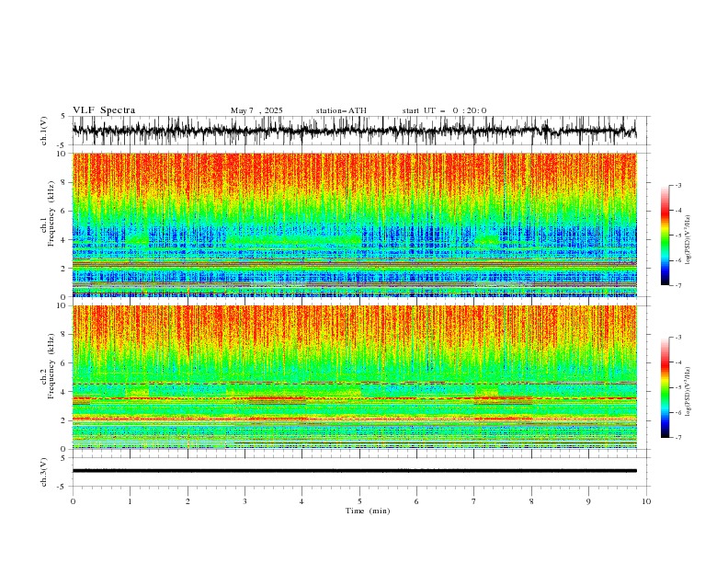Image resolution: width=728 pixels, height=563 pixels.
Task: Click the ch.2 spectrogram panel
Action: (354, 377)
